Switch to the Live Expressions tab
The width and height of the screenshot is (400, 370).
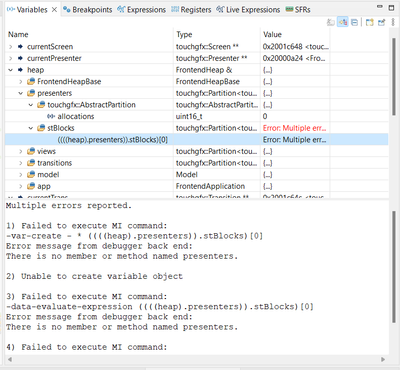click(x=248, y=10)
